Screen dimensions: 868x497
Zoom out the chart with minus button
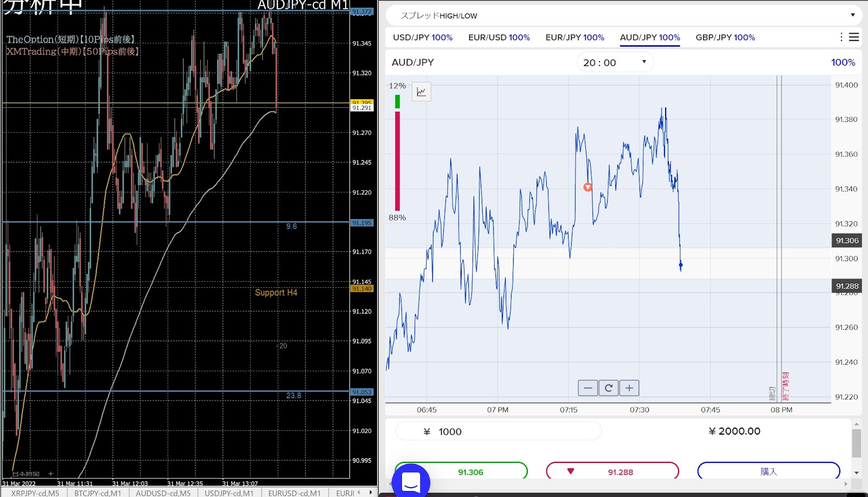coord(588,388)
